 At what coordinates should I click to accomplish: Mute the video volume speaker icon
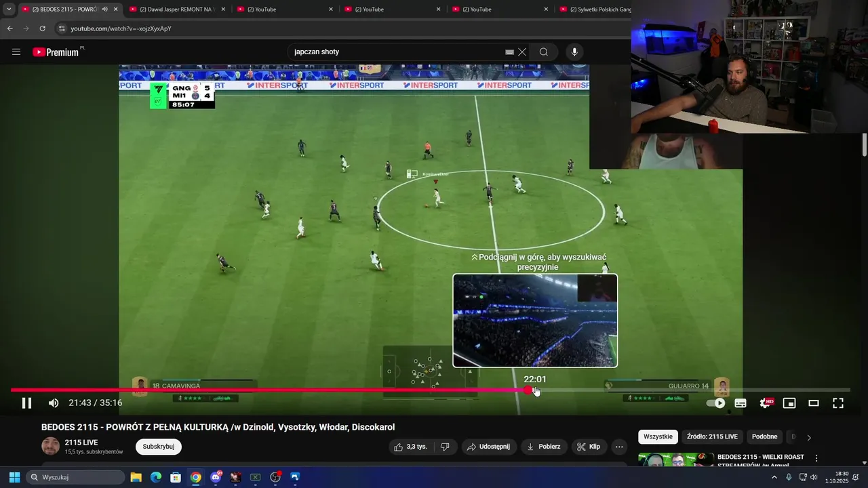54,403
